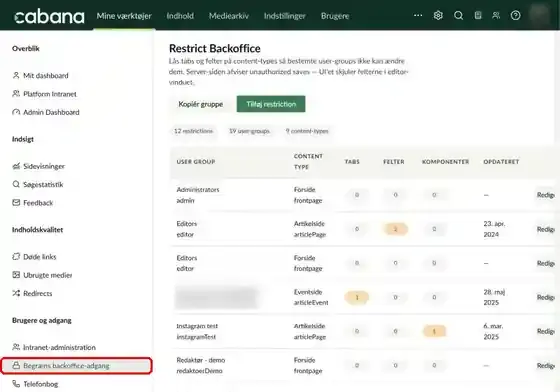Click the 12 restrictions chip

(193, 131)
